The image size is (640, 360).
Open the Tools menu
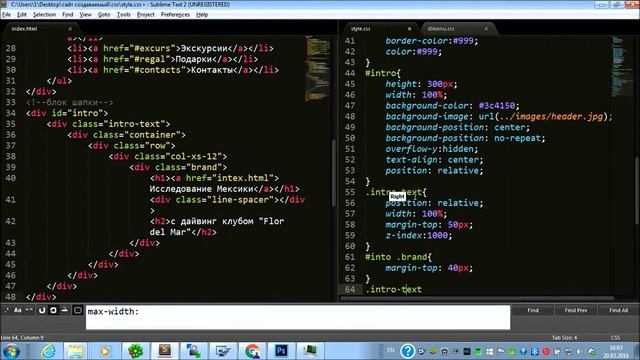(x=123, y=15)
